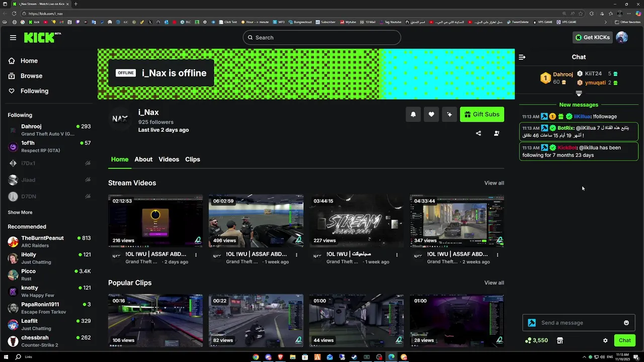Open taskbar volume control
This screenshot has width=644, height=362.
602,357
